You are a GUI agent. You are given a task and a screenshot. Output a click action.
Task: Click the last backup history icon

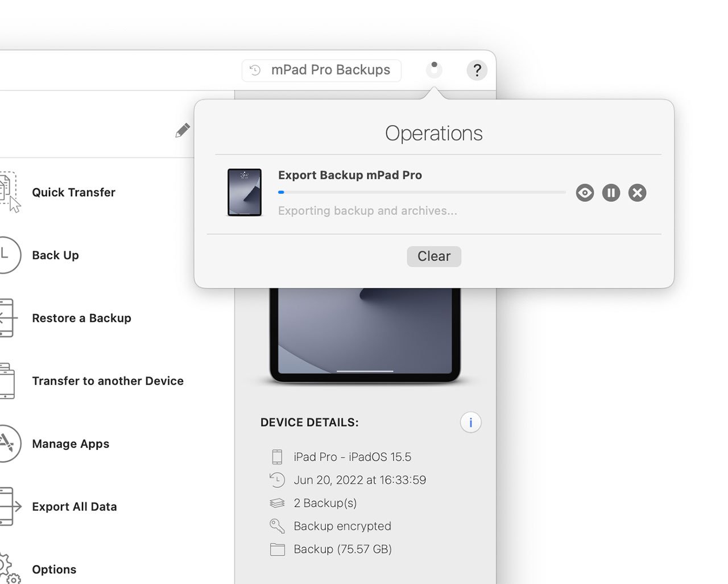click(277, 480)
